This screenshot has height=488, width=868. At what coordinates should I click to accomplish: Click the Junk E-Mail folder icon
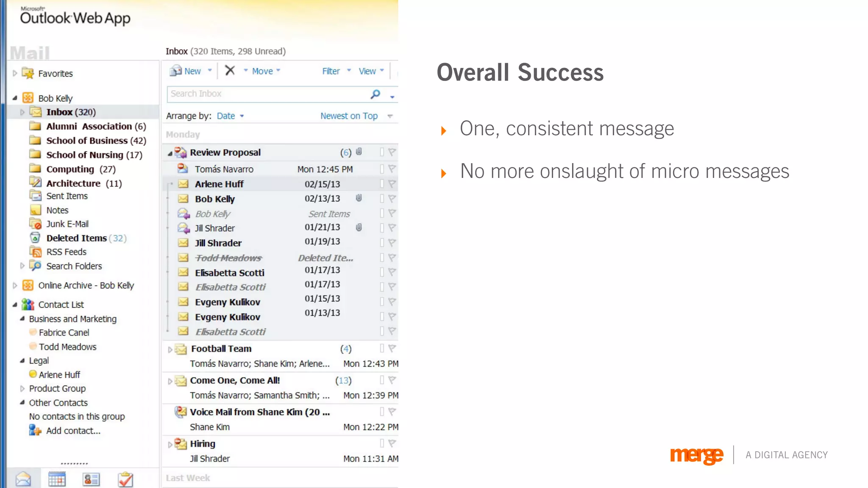(36, 224)
